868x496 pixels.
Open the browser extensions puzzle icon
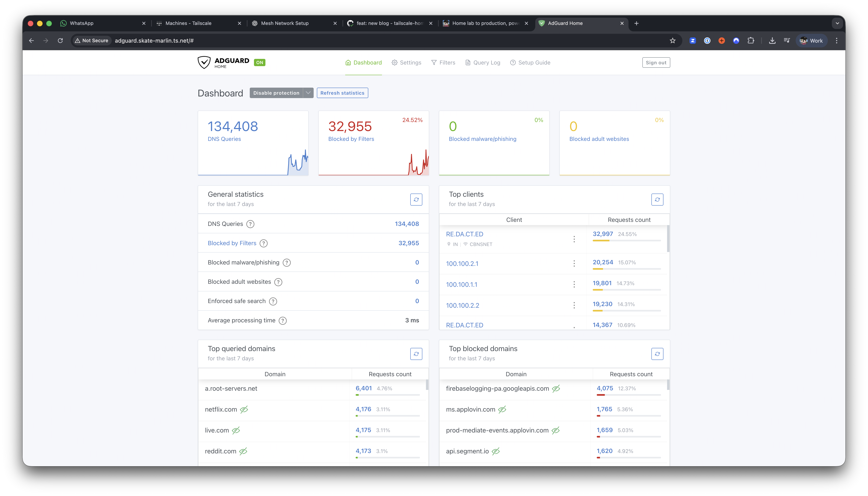[x=750, y=41]
